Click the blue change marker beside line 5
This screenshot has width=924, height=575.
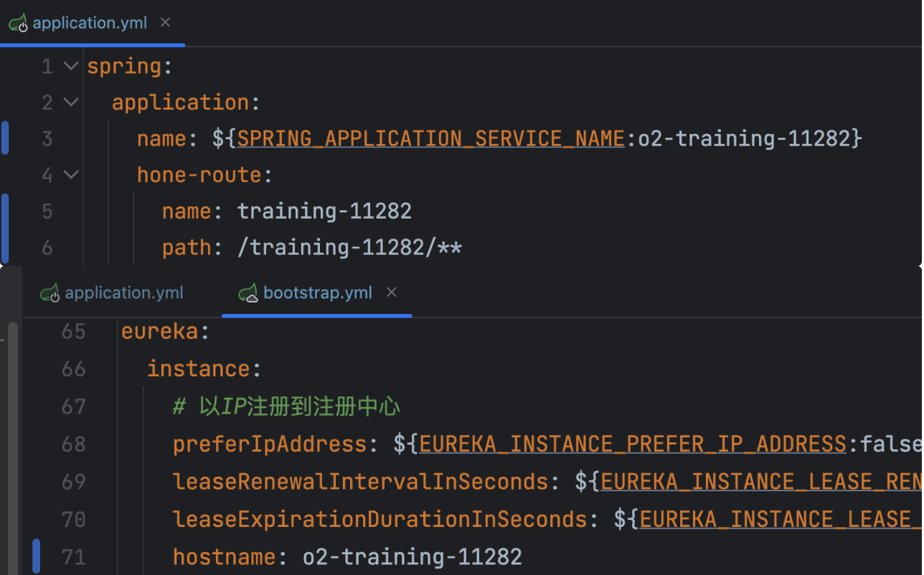coord(5,212)
